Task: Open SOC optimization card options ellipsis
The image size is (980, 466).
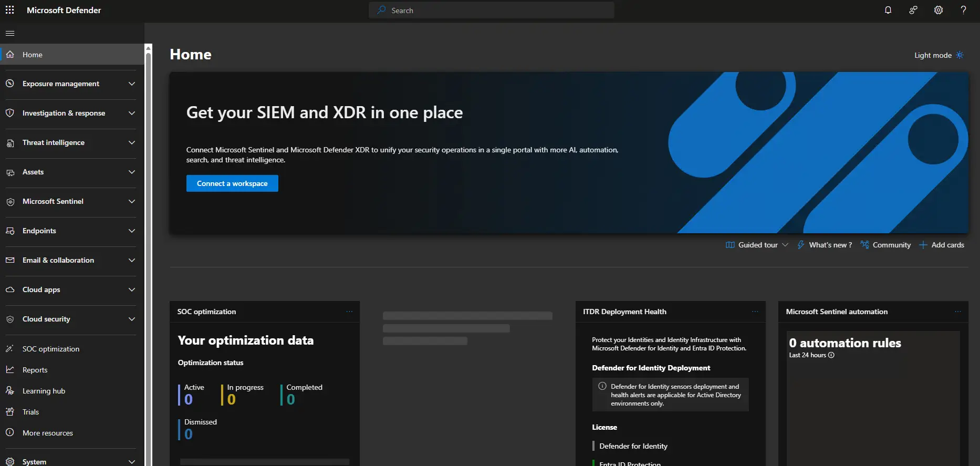Action: pyautogui.click(x=349, y=312)
